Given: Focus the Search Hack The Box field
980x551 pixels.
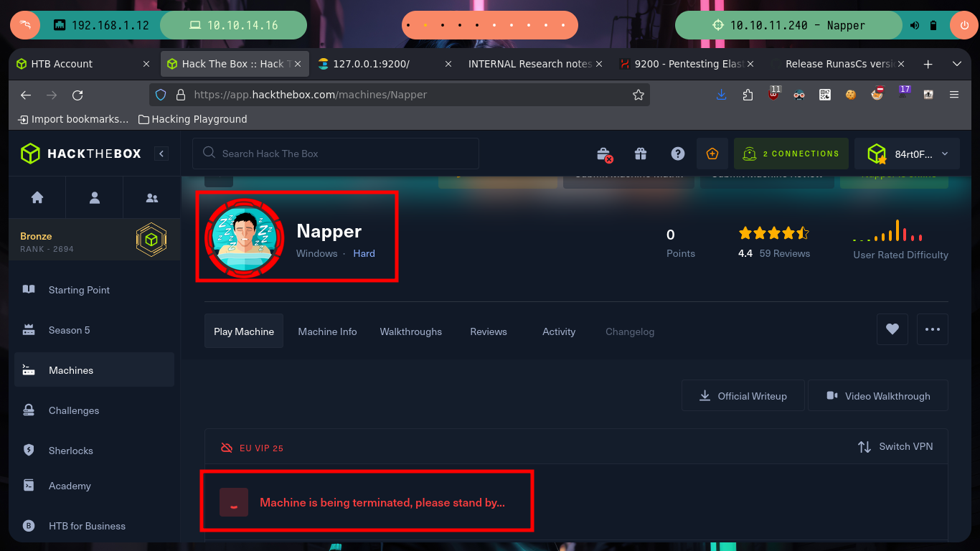Looking at the screenshot, I should 335,154.
